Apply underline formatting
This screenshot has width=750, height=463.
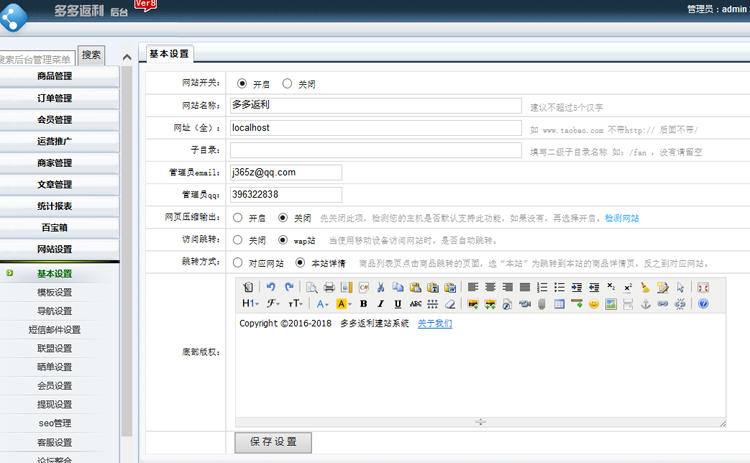coord(398,304)
